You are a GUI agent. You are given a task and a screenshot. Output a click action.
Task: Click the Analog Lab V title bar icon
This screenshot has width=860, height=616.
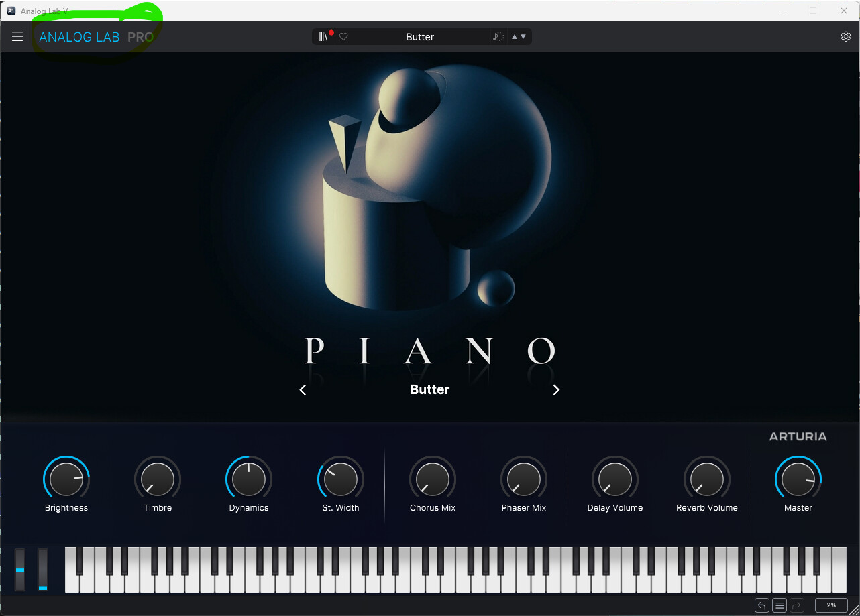pos(11,11)
